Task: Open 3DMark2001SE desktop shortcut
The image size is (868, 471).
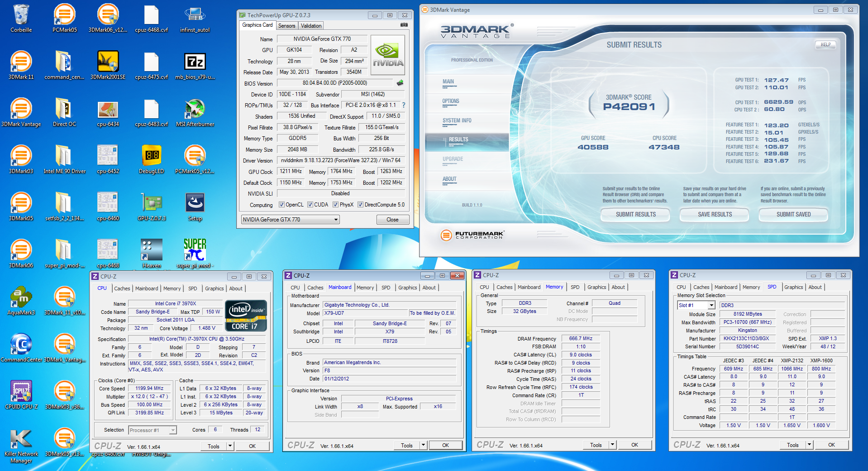Action: click(x=108, y=65)
